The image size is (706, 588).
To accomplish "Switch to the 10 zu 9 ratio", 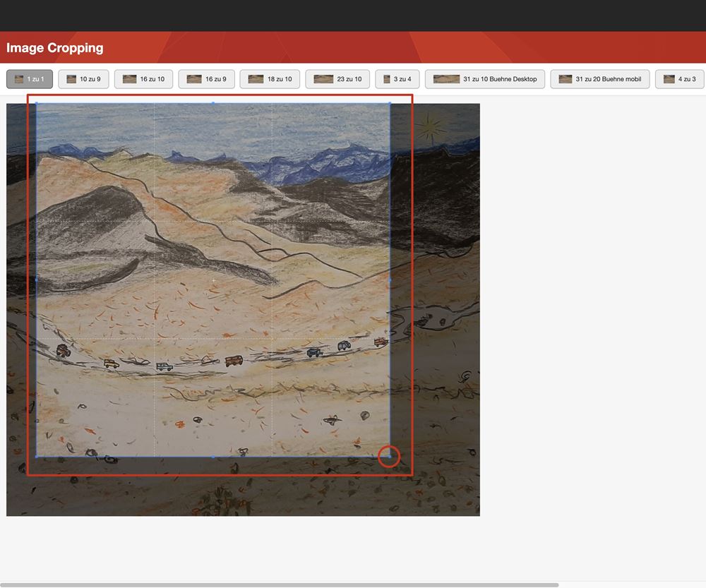I will coord(83,79).
